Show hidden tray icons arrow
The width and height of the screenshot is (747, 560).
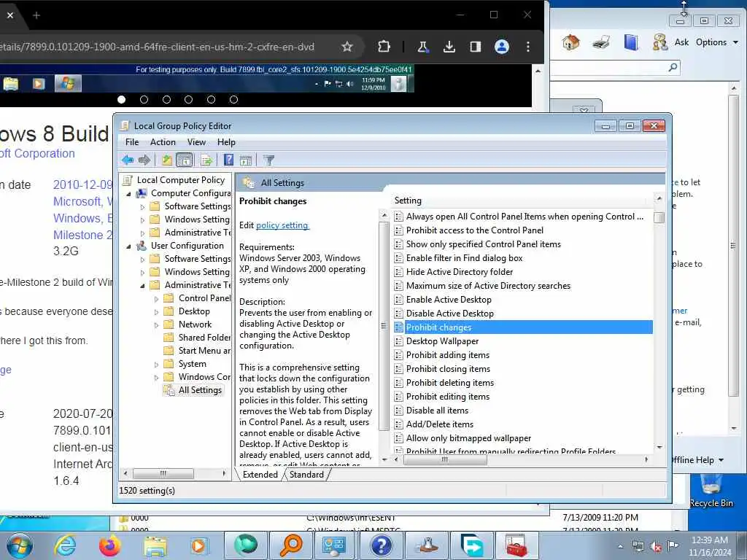pos(620,546)
